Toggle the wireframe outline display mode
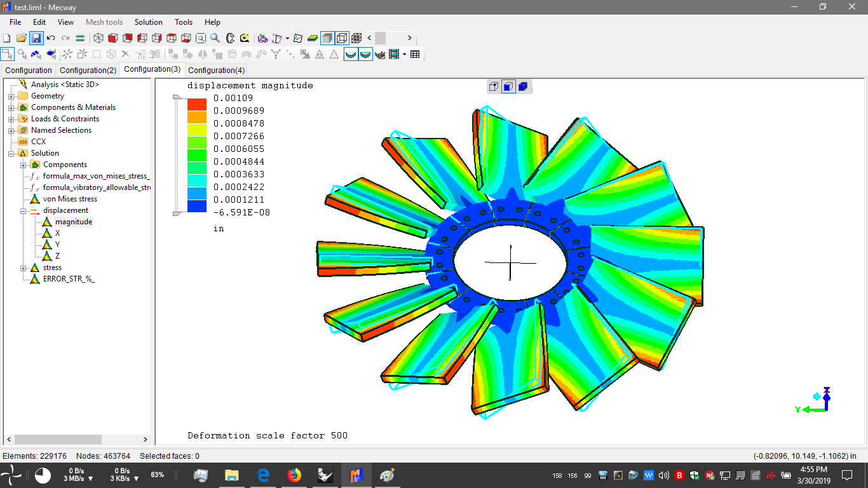Image resolution: width=868 pixels, height=488 pixels. (342, 38)
